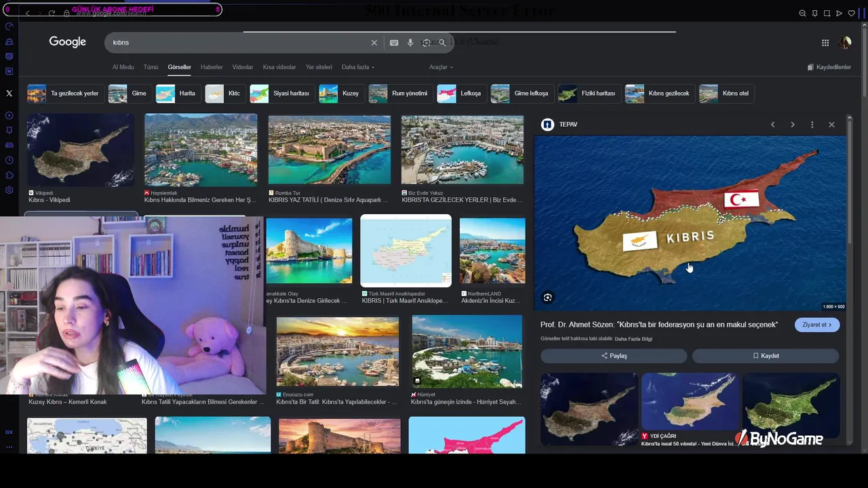Expand the Daha fazla dropdown
The width and height of the screenshot is (868, 488).
(x=358, y=67)
